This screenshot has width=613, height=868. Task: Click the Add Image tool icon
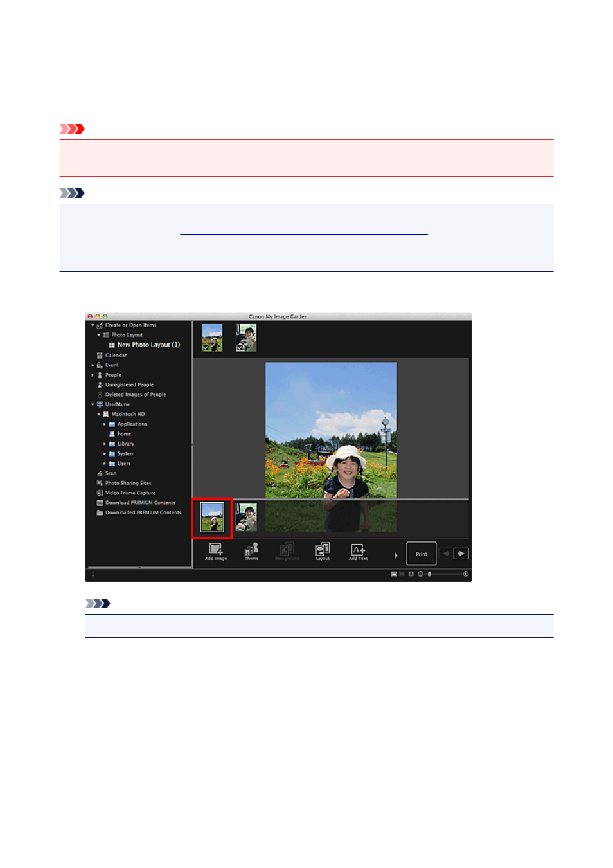216,549
